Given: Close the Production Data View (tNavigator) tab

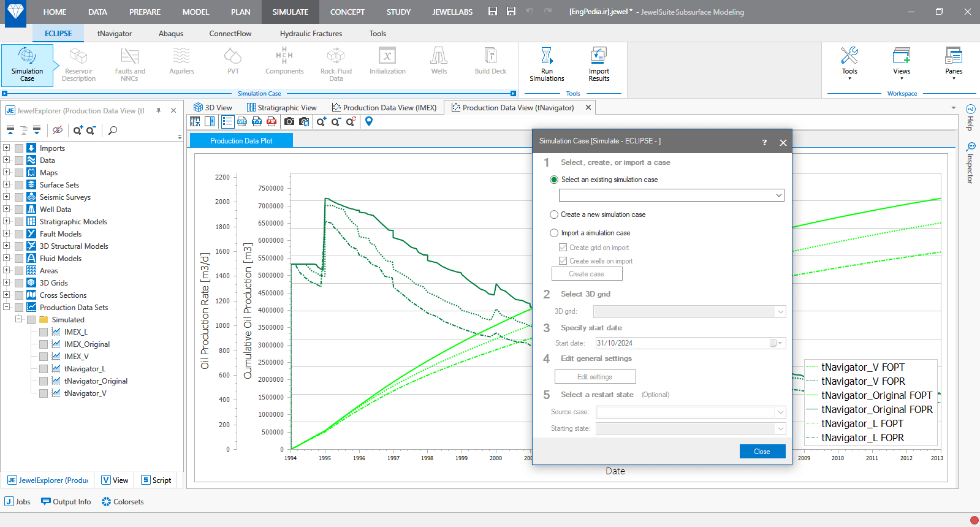Looking at the screenshot, I should point(588,107).
